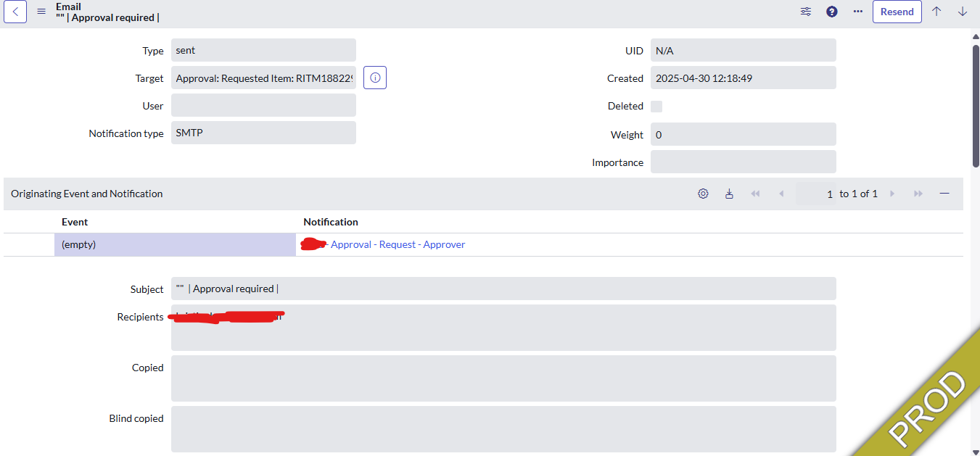Screen dimensions: 980x456
Task: Open the personalize form icon in the header
Action: [x=805, y=12]
